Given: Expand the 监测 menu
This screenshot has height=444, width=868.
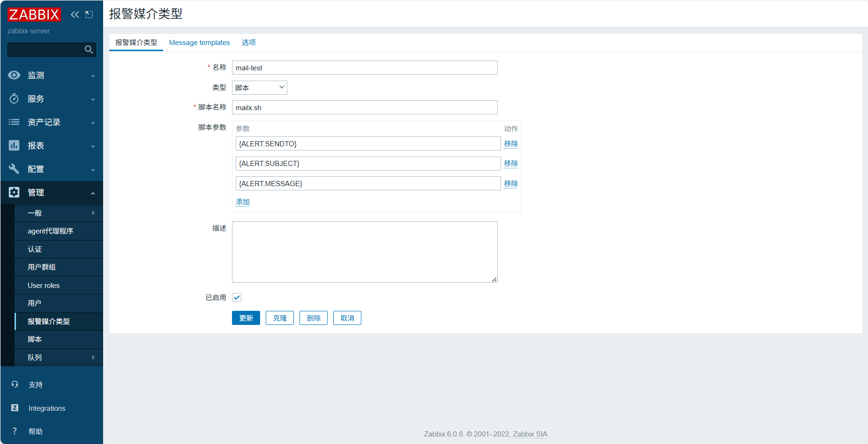Looking at the screenshot, I should point(52,75).
